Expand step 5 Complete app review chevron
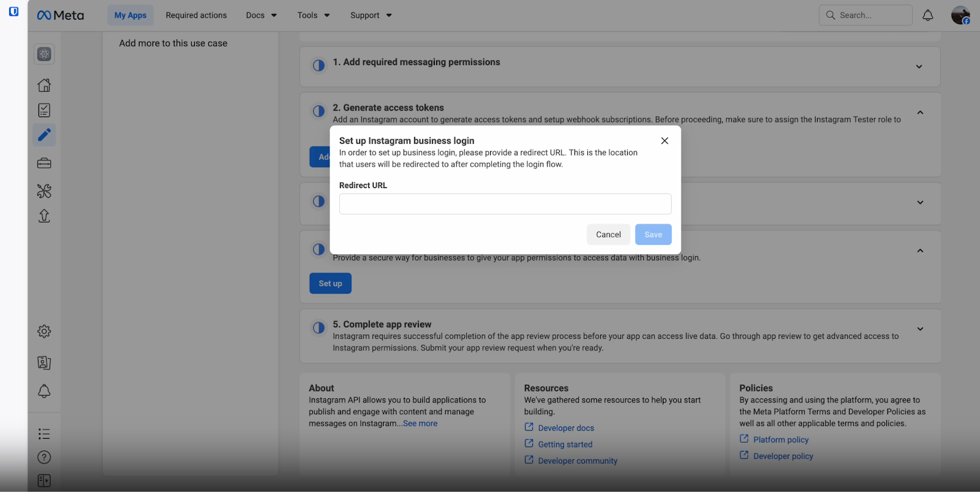Viewport: 980px width, 492px height. 920,329
